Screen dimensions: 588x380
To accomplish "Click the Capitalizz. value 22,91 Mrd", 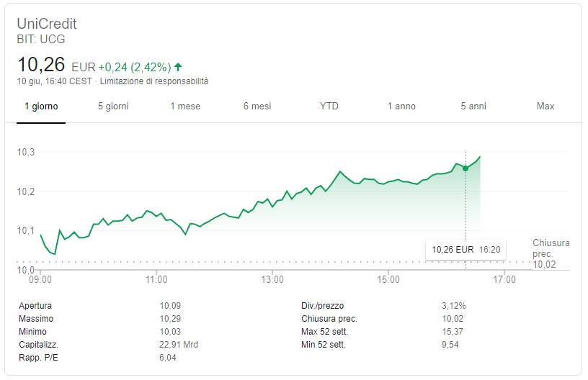I will tap(179, 345).
